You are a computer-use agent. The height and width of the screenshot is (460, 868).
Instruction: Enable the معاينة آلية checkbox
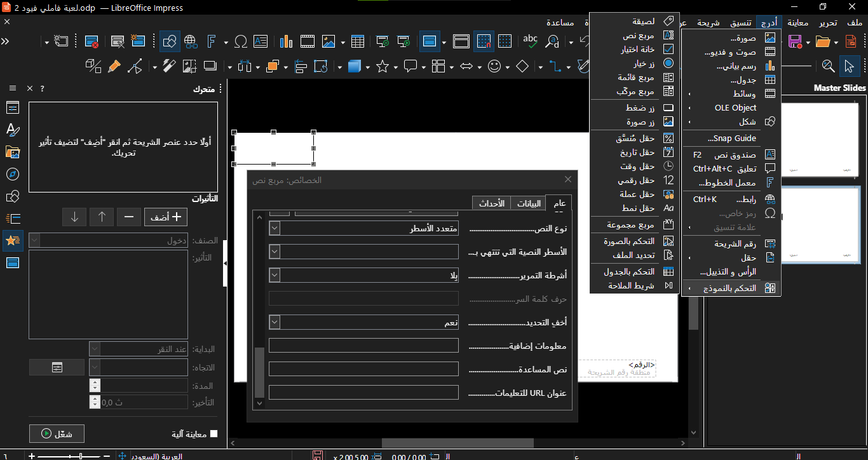(214, 434)
